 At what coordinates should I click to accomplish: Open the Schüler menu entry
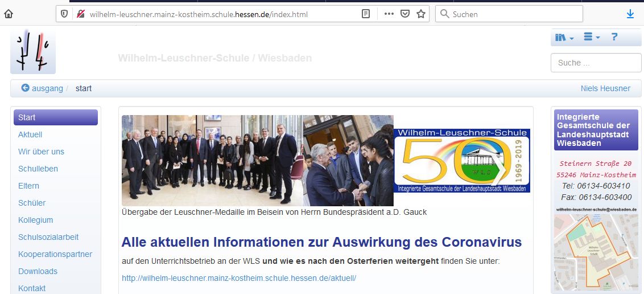(32, 203)
